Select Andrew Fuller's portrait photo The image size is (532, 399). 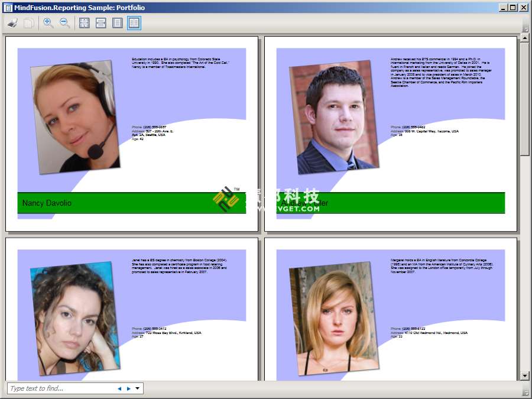point(334,118)
